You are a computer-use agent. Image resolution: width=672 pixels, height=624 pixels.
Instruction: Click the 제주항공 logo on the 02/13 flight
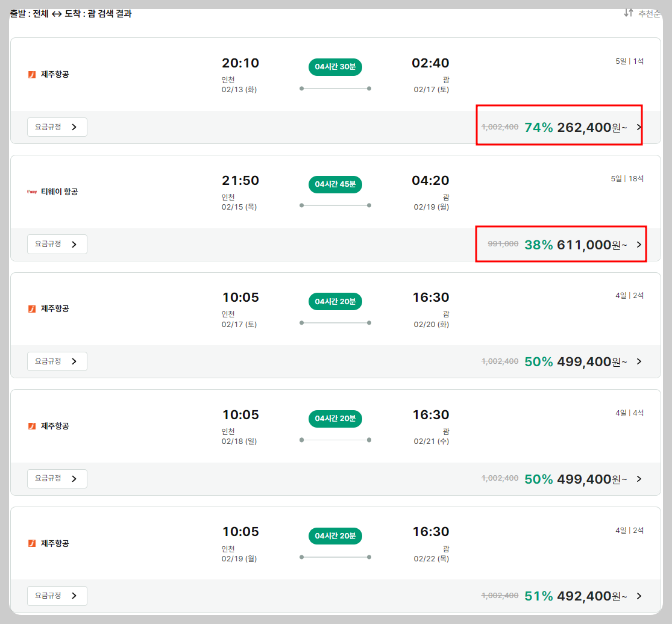pyautogui.click(x=32, y=75)
